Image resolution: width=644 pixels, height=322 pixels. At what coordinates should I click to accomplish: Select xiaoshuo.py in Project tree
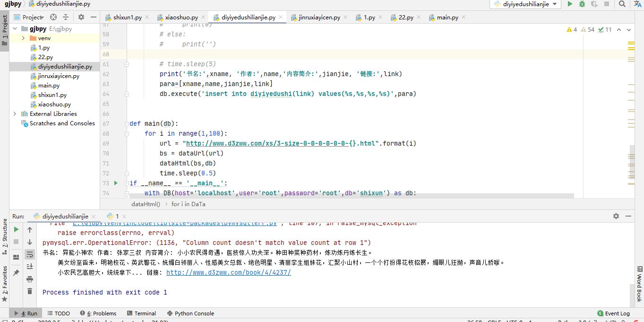pyautogui.click(x=54, y=104)
